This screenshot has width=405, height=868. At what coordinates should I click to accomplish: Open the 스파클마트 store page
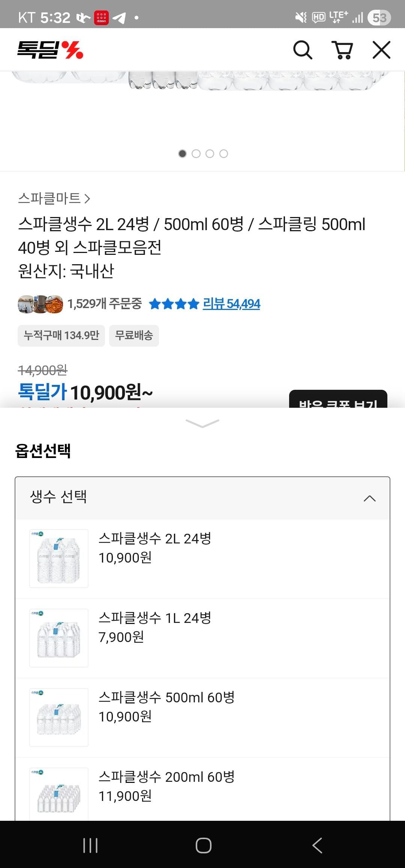pos(54,198)
